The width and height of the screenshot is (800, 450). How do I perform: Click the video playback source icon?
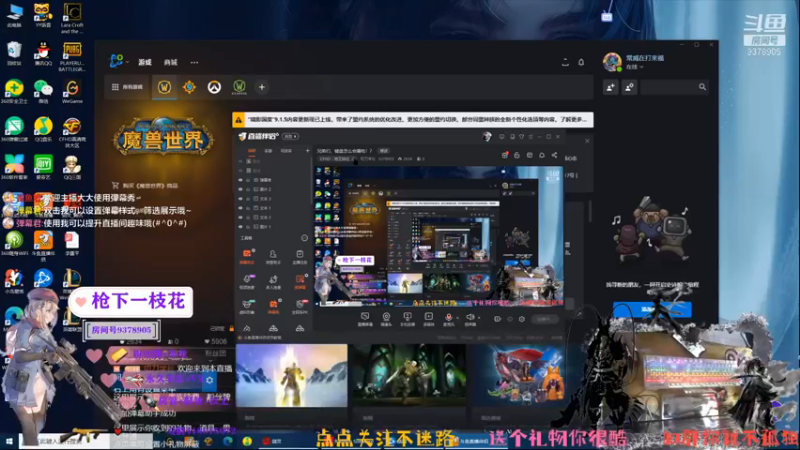[x=429, y=318]
